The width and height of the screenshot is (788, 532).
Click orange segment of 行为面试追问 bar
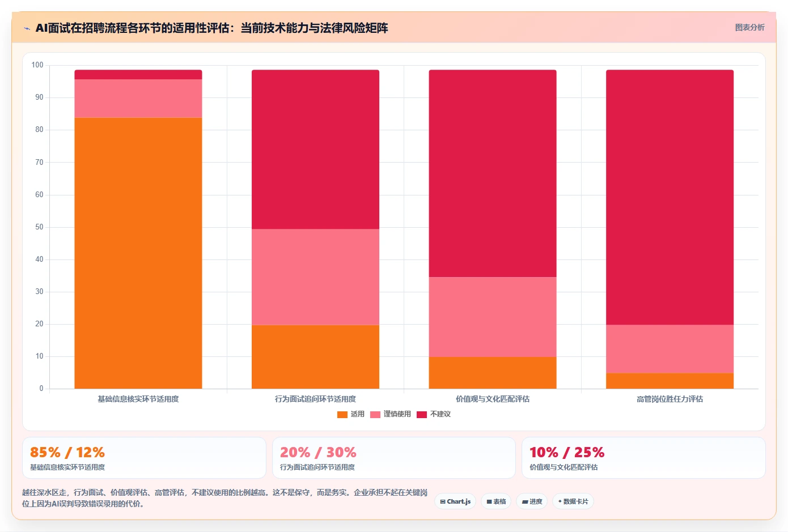[x=315, y=357]
